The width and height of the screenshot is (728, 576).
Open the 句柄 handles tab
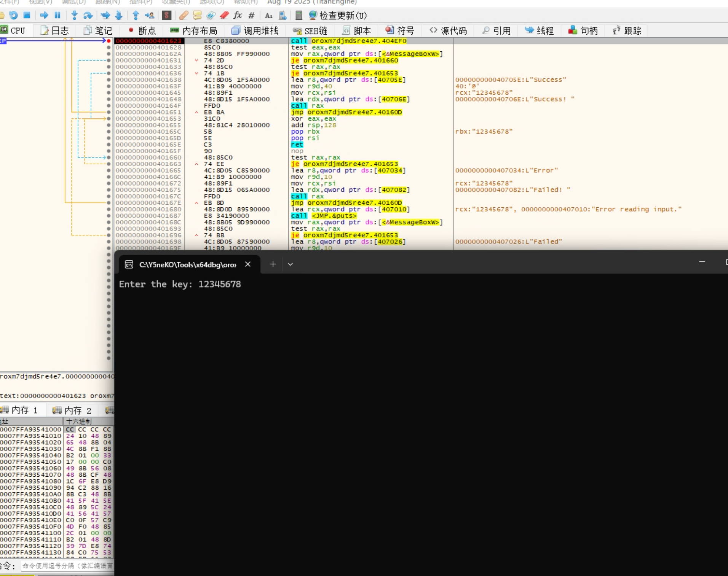[x=583, y=30]
